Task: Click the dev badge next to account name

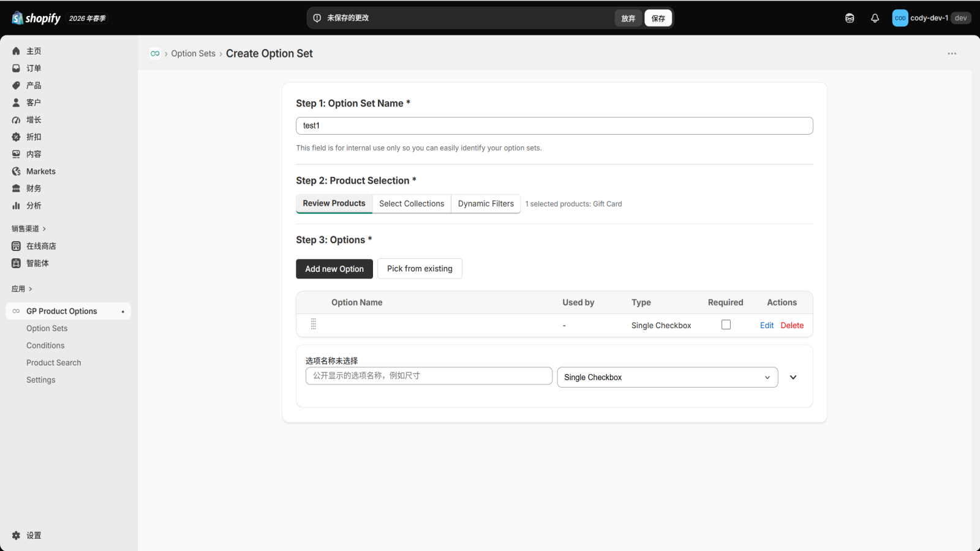Action: coord(961,18)
